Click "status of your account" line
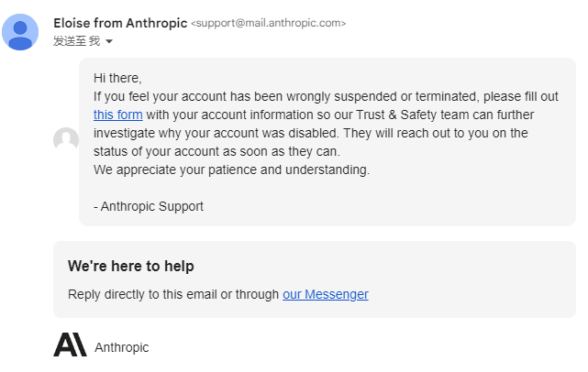This screenshot has height=372, width=588. pos(216,151)
